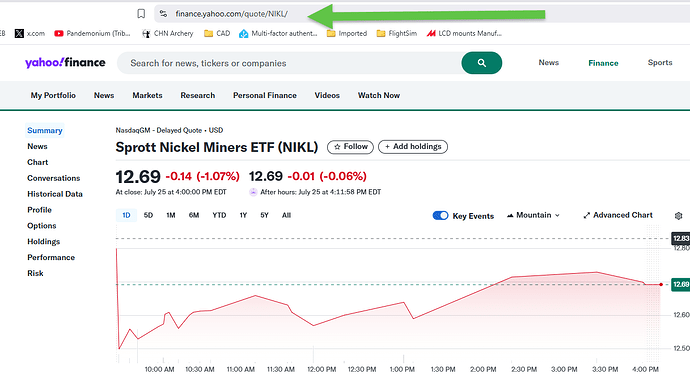Screen dimensions: 690x378
Task: Open the Advanced Chart link
Action: (x=618, y=215)
